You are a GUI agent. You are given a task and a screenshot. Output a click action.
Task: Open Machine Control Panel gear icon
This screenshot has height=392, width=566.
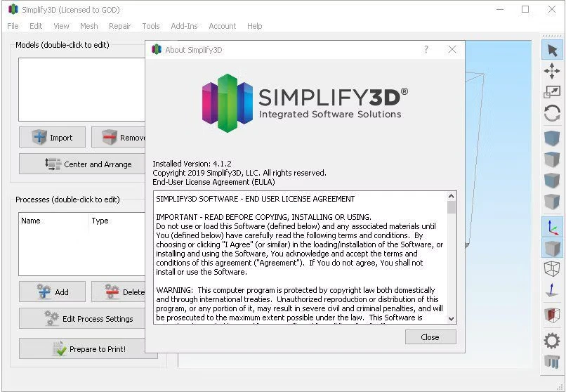pyautogui.click(x=552, y=341)
